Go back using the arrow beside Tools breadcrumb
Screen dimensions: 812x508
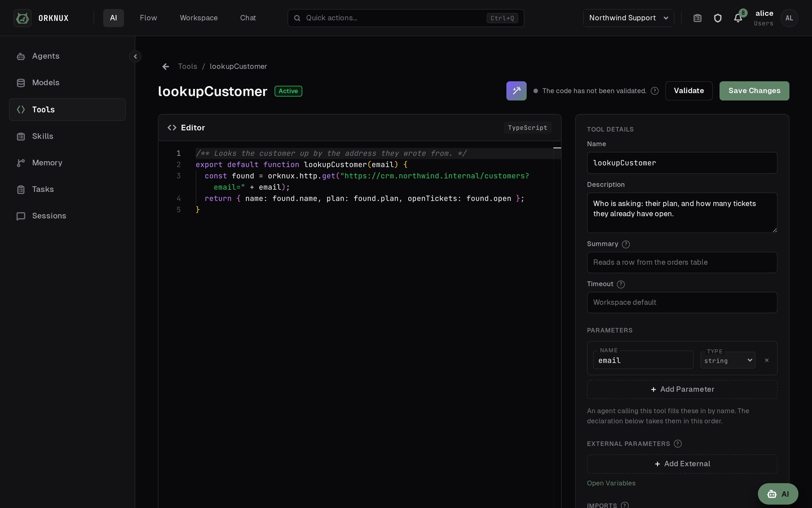click(x=166, y=67)
